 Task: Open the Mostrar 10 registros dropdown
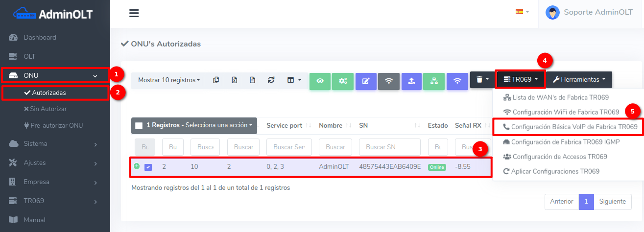coord(168,80)
